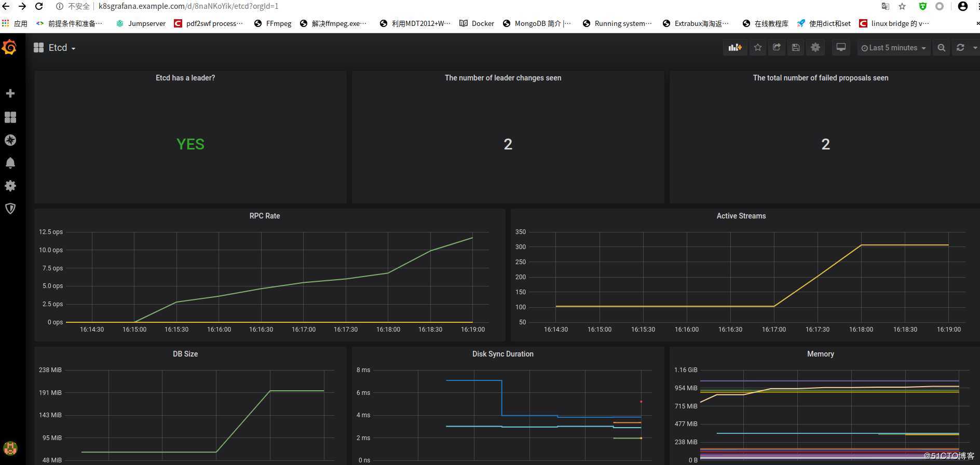Open the Running system bookmark
This screenshot has height=465, width=980.
(617, 23)
